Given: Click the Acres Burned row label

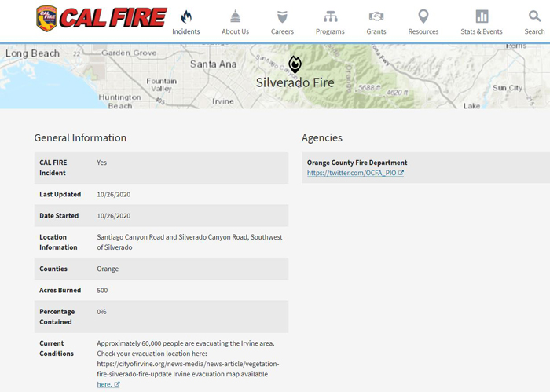Looking at the screenshot, I should [x=60, y=291].
